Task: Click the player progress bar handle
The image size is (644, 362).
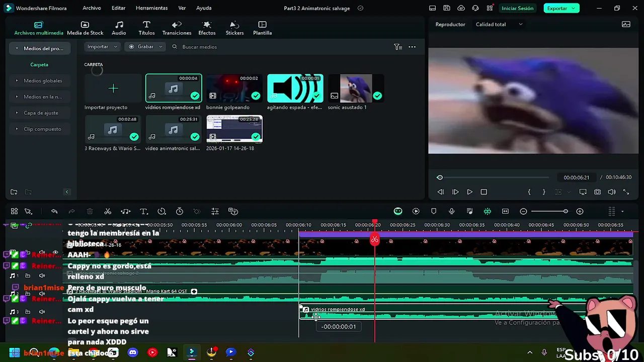Action: point(440,177)
